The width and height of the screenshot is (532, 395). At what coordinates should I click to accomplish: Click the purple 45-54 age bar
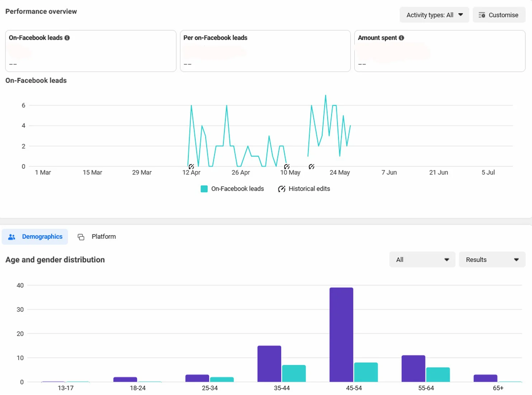point(341,335)
